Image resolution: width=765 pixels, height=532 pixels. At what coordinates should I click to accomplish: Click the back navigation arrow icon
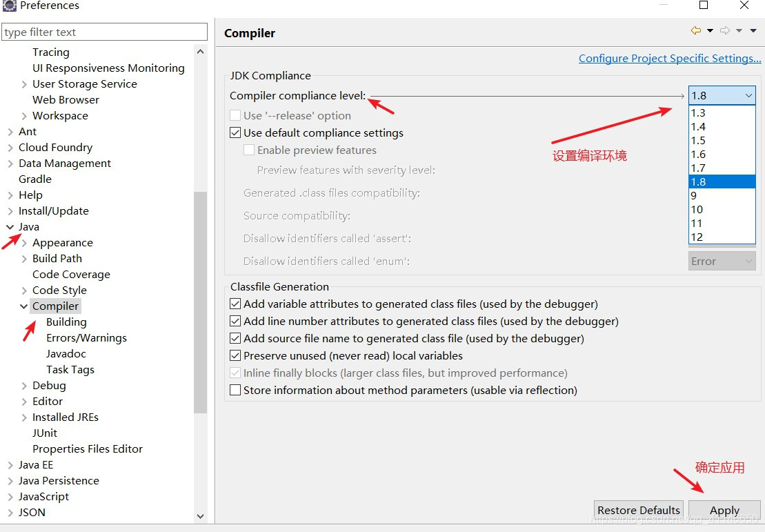point(696,30)
